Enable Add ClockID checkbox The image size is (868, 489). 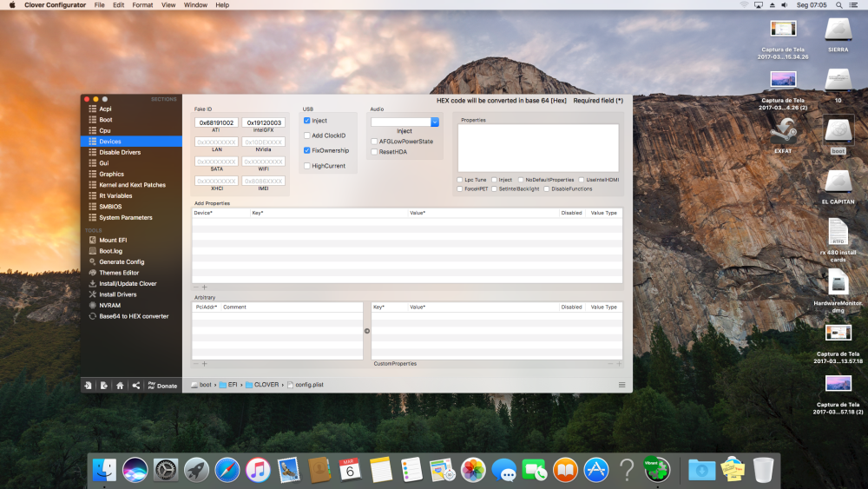coord(306,135)
